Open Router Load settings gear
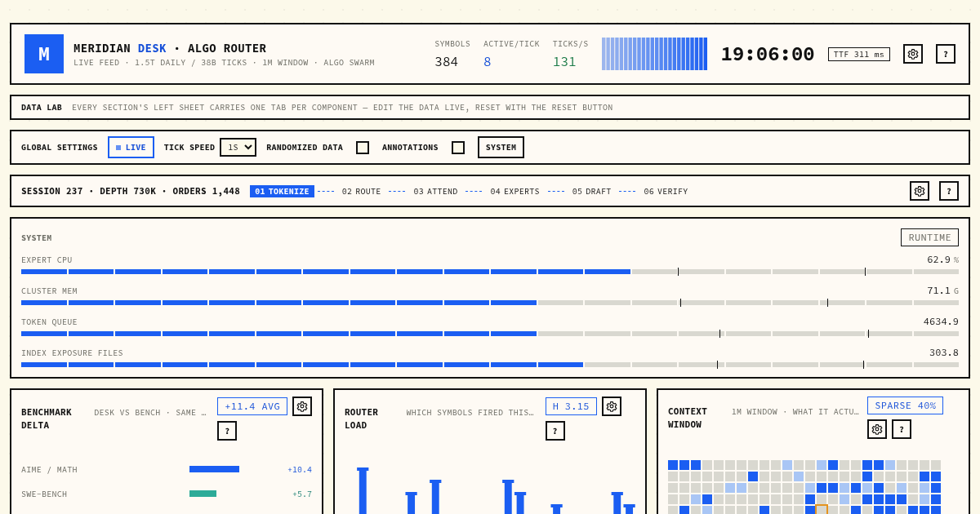This screenshot has height=514, width=980. 612,406
